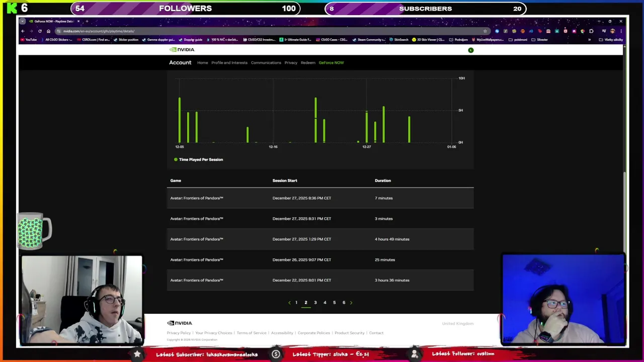Open the media controls toolbar icon

[604, 31]
